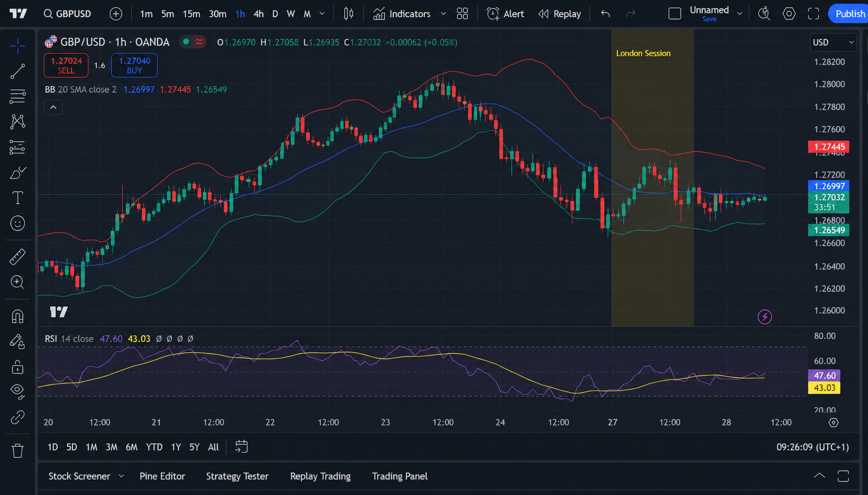Switch to 30m timeframe

click(218, 14)
